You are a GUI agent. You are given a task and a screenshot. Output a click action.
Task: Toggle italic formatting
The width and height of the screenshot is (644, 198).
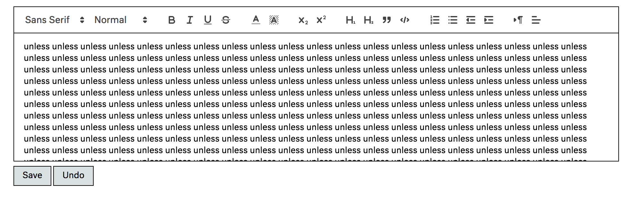(x=190, y=20)
